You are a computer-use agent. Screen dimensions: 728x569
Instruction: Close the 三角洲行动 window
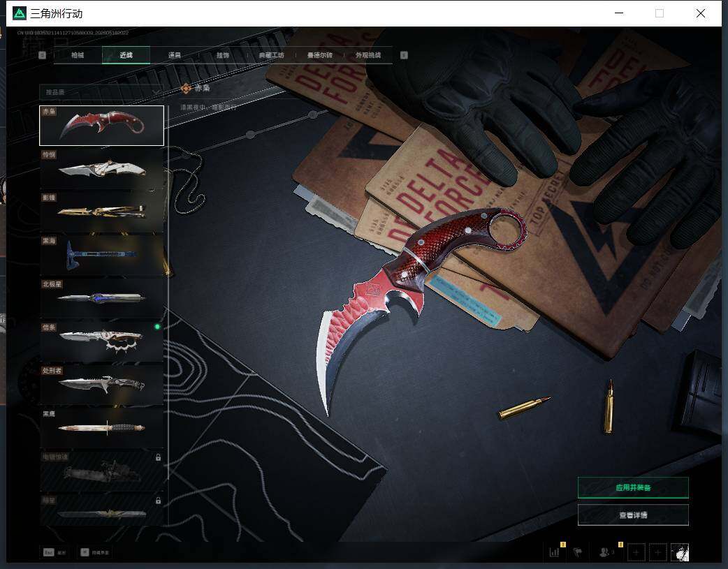click(x=701, y=13)
